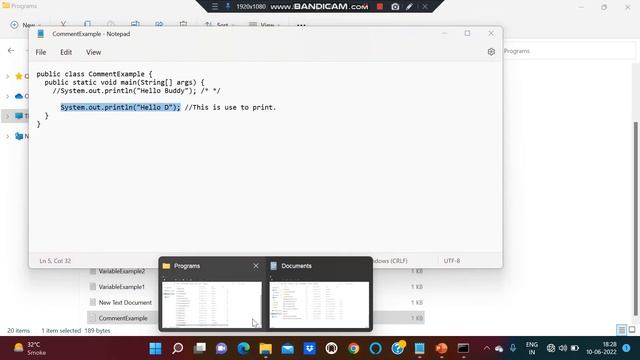The image size is (640, 360).
Task: Activate Bandicam pencil drawing tool
Action: pyautogui.click(x=409, y=7)
